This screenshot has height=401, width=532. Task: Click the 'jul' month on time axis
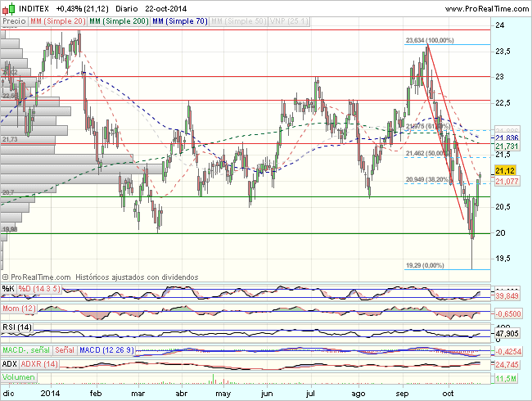point(310,393)
